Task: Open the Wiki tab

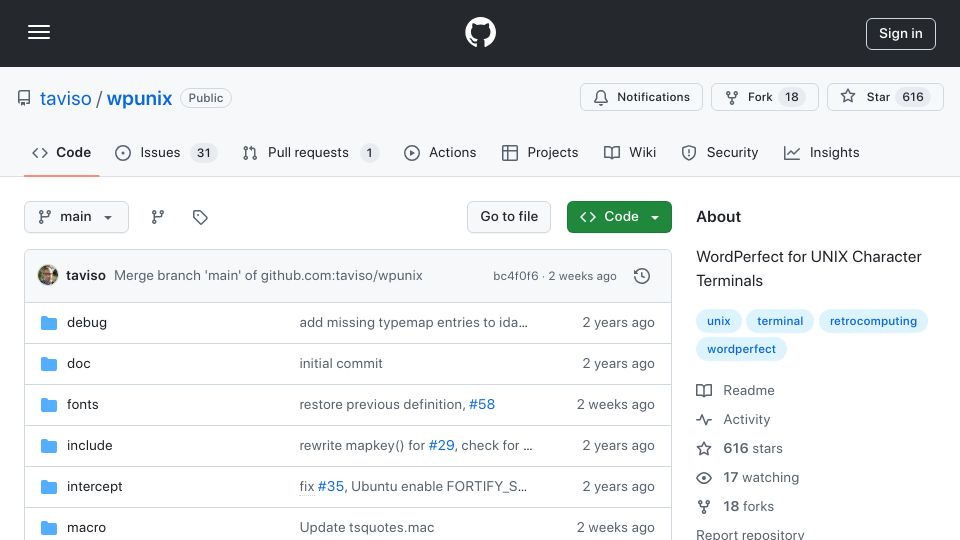Action: 629,152
